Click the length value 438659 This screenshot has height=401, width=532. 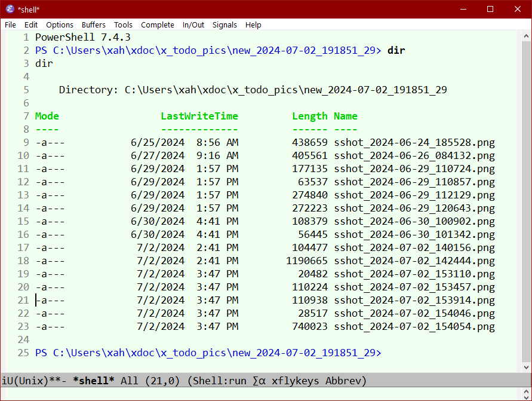tap(310, 142)
